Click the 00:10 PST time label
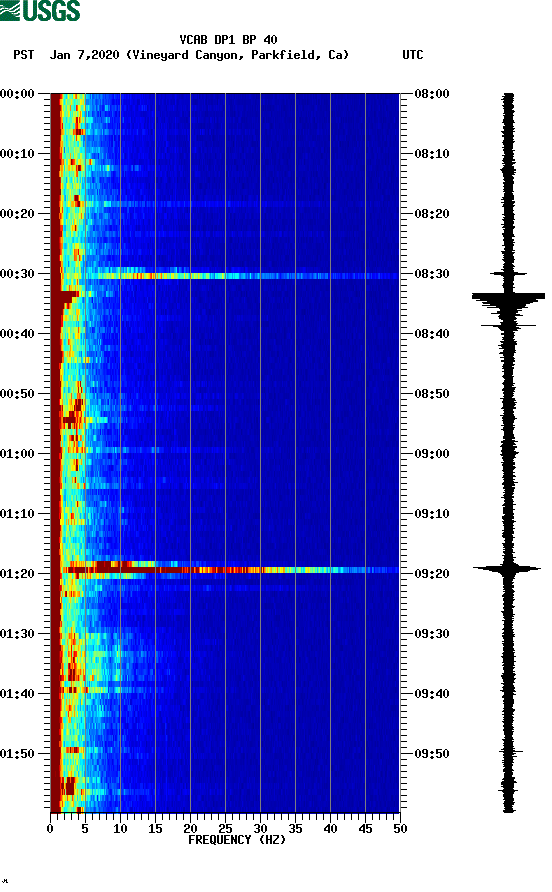Viewport: 552px width, 892px height. tap(18, 154)
